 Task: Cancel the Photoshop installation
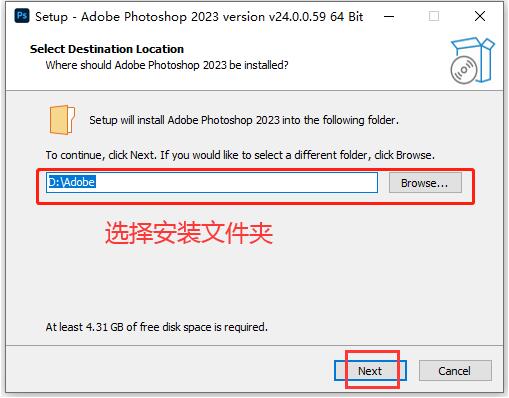tap(455, 371)
